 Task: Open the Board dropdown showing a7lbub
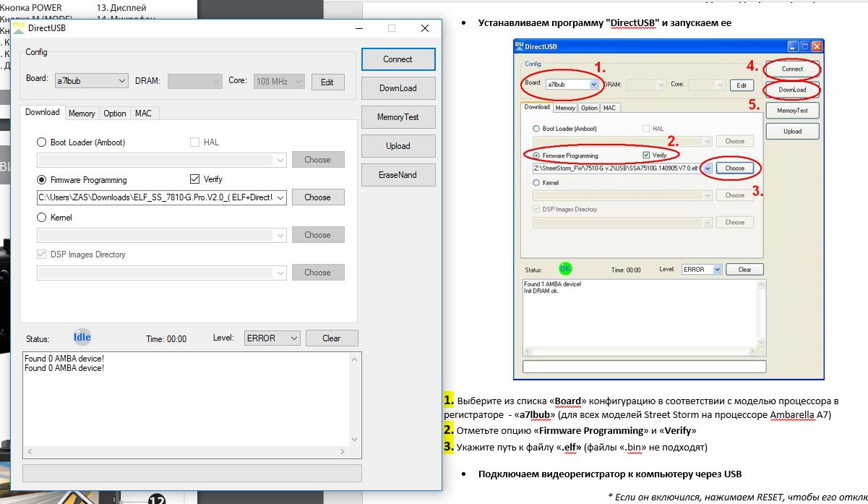pos(91,82)
